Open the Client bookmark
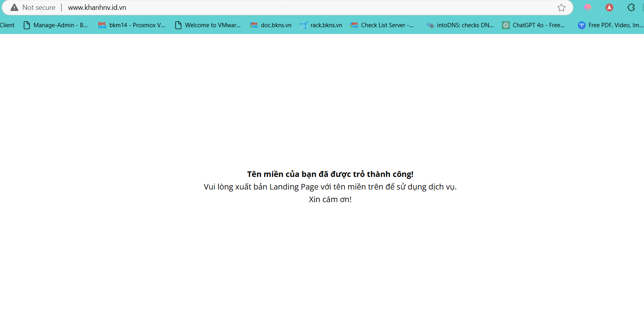 (x=7, y=25)
